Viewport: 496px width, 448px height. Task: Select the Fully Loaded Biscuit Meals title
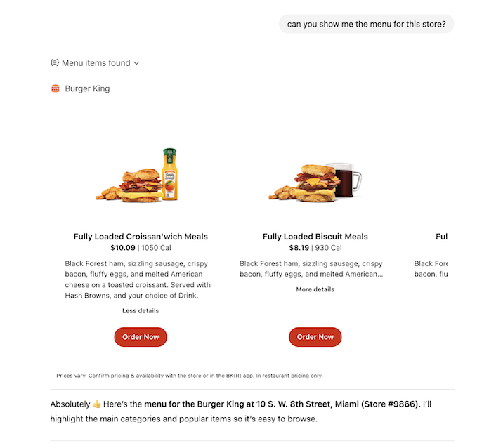click(315, 237)
